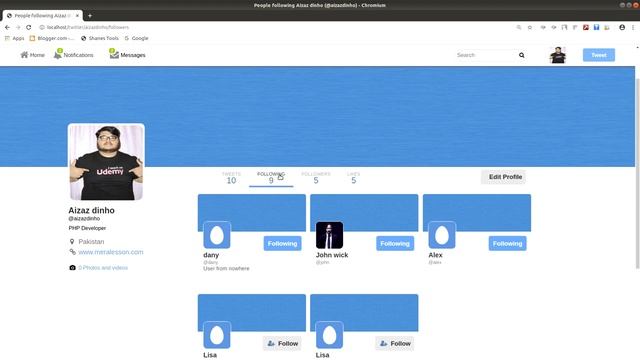
Task: Click the camera icon beside Photos and videos
Action: (72, 268)
